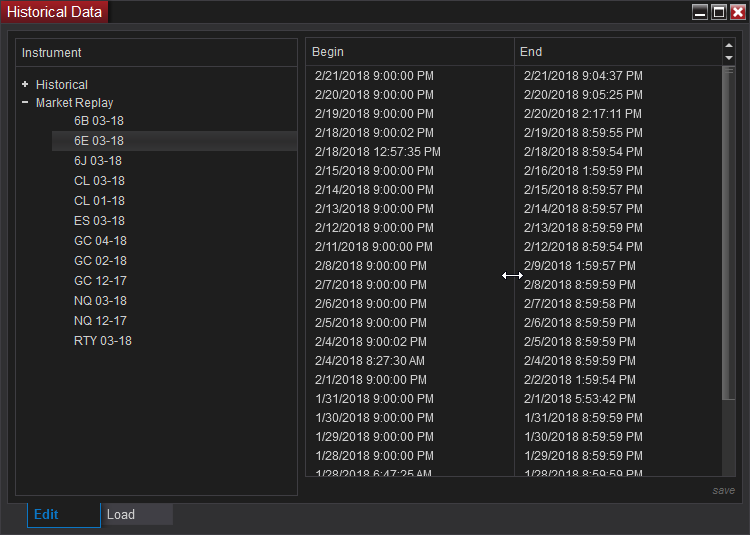
Task: Select instrument CL 03-18
Action: point(99,181)
